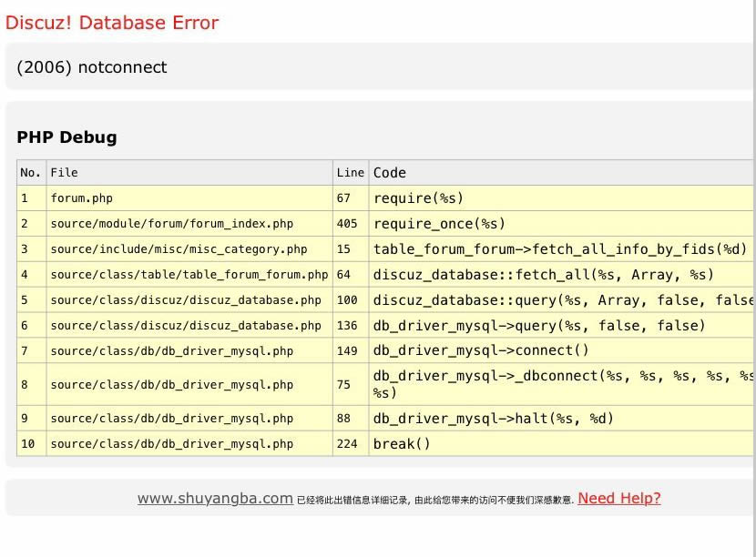This screenshot has height=557, width=756.
Task: Open the www.shuyangba.com link
Action: point(215,498)
